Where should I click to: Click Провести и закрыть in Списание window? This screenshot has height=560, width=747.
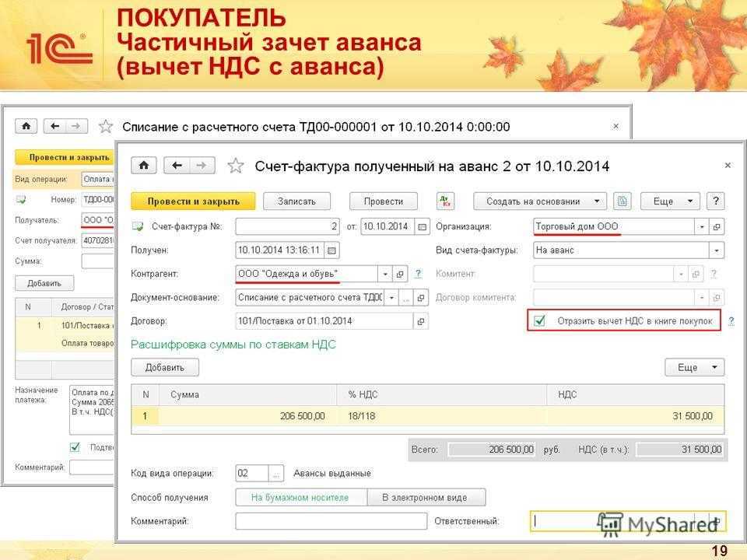(65, 157)
